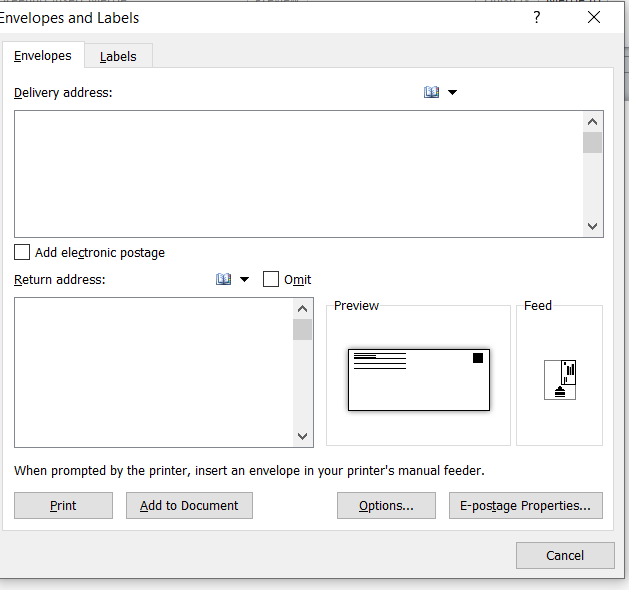Enable Add electronic postage checkbox

click(x=22, y=253)
